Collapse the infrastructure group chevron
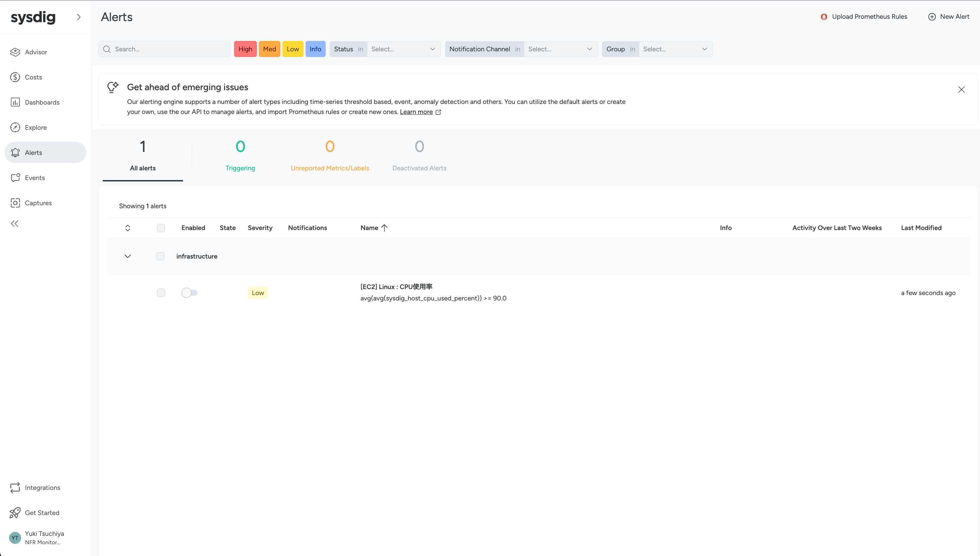The image size is (980, 556). 127,256
